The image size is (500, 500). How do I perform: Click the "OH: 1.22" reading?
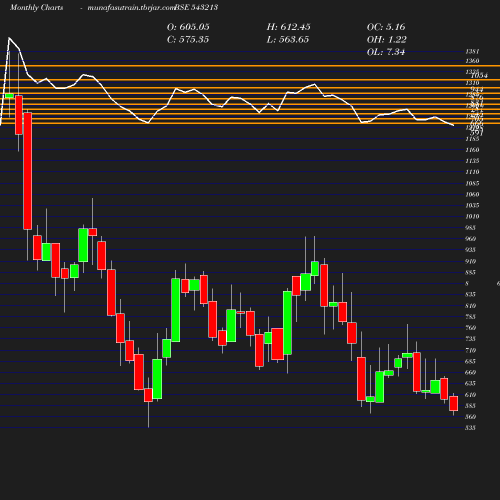[x=387, y=40]
